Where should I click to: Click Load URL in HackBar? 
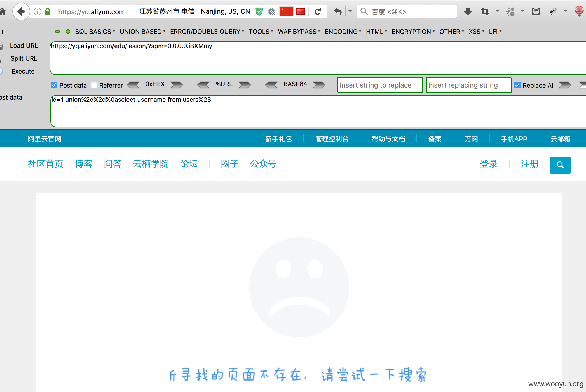point(24,46)
